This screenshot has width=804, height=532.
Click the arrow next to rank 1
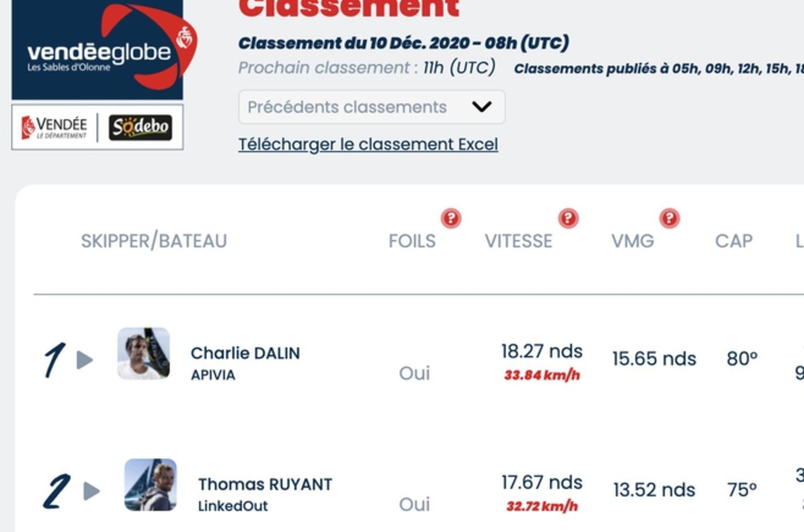[x=84, y=359]
